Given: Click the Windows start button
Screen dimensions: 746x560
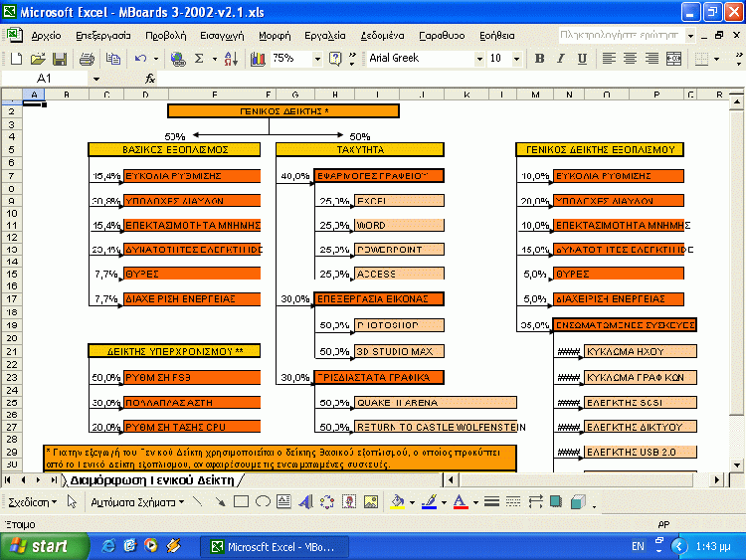Looking at the screenshot, I should (x=45, y=546).
